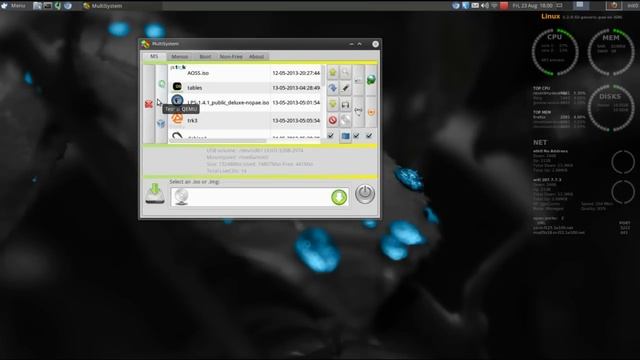This screenshot has height=360, width=640.
Task: Click the Select an .iso or .img field
Action: (x=260, y=197)
